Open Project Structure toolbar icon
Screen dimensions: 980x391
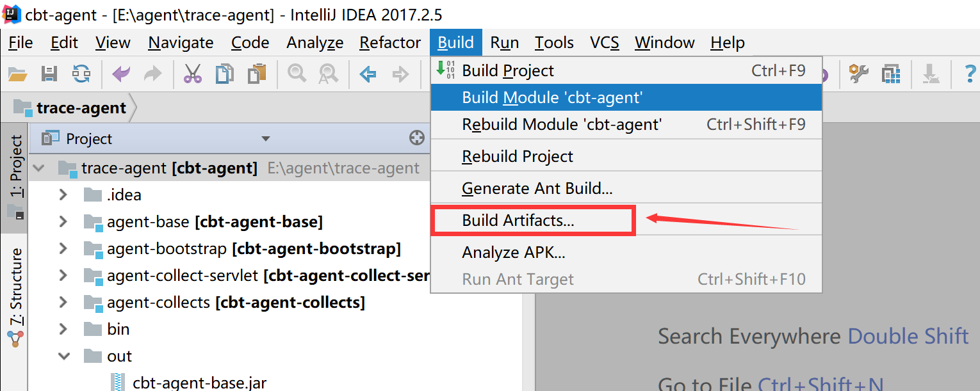[890, 74]
